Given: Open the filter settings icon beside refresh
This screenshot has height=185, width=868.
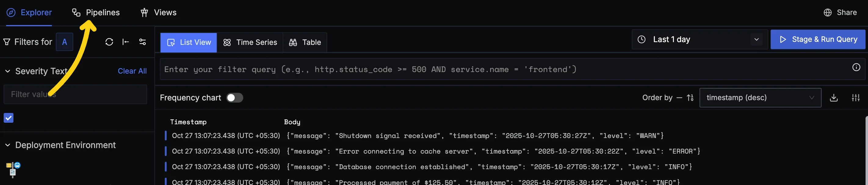Looking at the screenshot, I should 143,42.
